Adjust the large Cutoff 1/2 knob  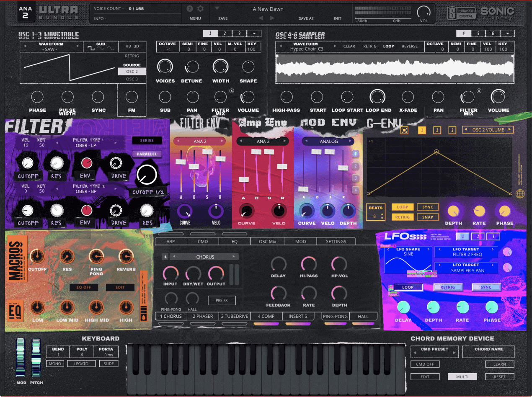[x=147, y=175]
